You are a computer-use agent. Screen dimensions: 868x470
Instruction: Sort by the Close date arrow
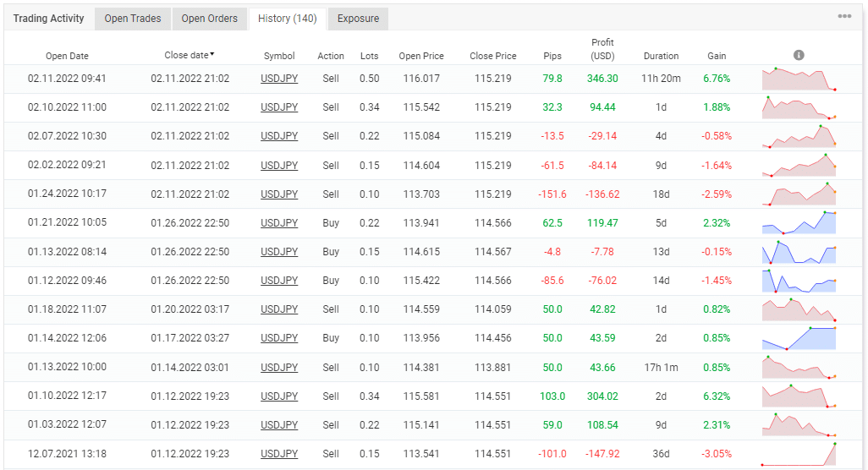[212, 54]
